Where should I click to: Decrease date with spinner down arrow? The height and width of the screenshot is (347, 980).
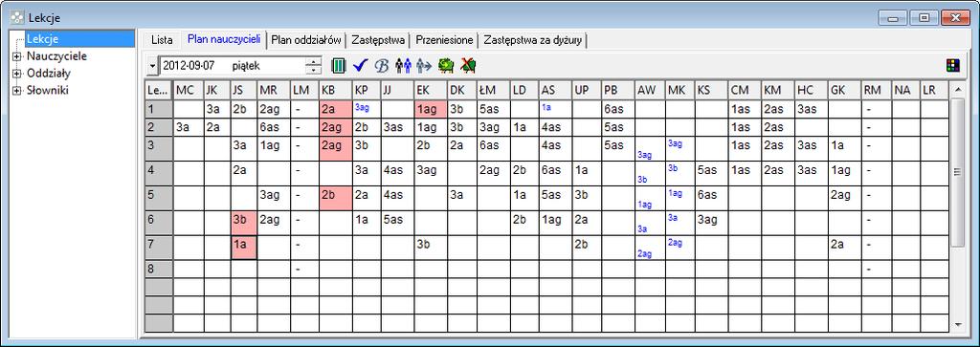tap(314, 69)
